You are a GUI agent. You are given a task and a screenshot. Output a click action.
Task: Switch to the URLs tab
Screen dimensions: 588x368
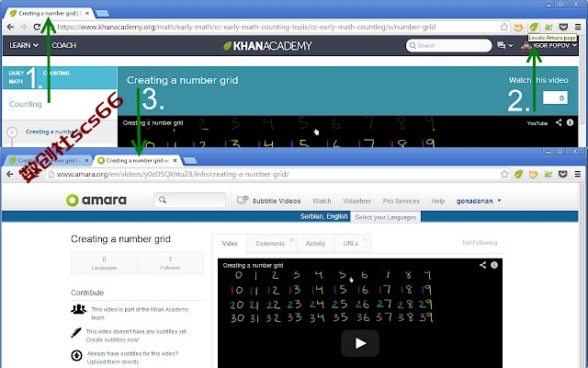[352, 243]
